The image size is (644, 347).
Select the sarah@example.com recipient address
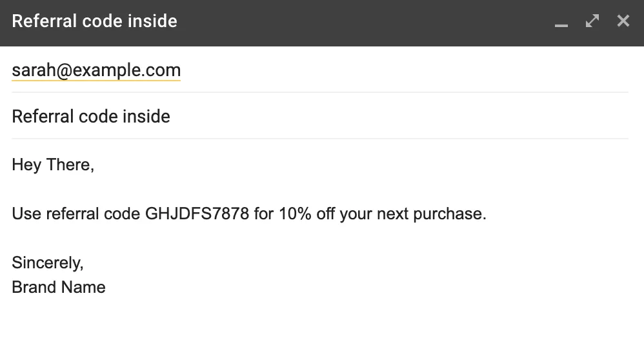coord(96,70)
